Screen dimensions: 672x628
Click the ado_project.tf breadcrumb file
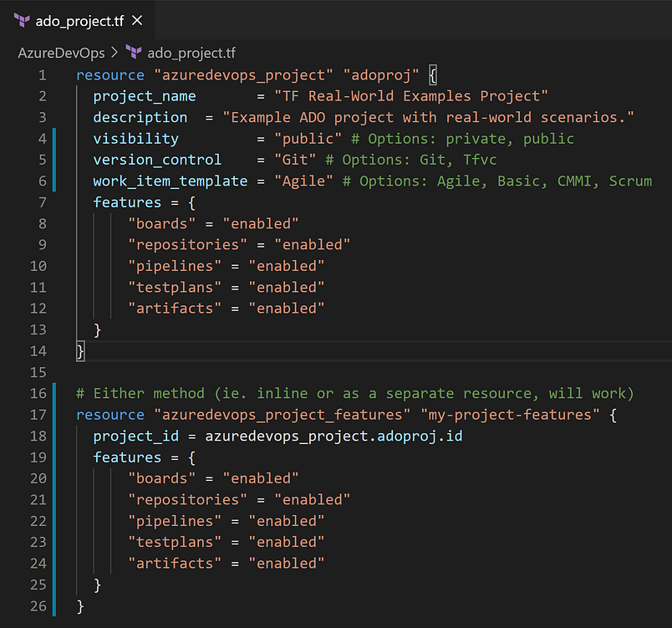point(191,53)
